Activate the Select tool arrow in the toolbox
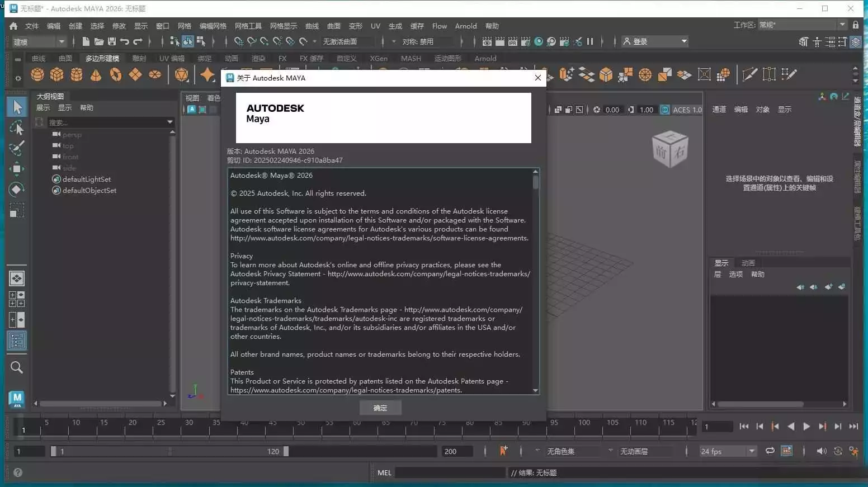Viewport: 868px width, 487px height. pyautogui.click(x=17, y=107)
